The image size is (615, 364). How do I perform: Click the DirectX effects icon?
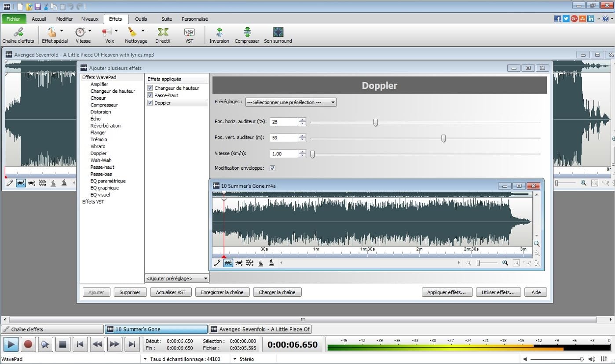(x=163, y=35)
